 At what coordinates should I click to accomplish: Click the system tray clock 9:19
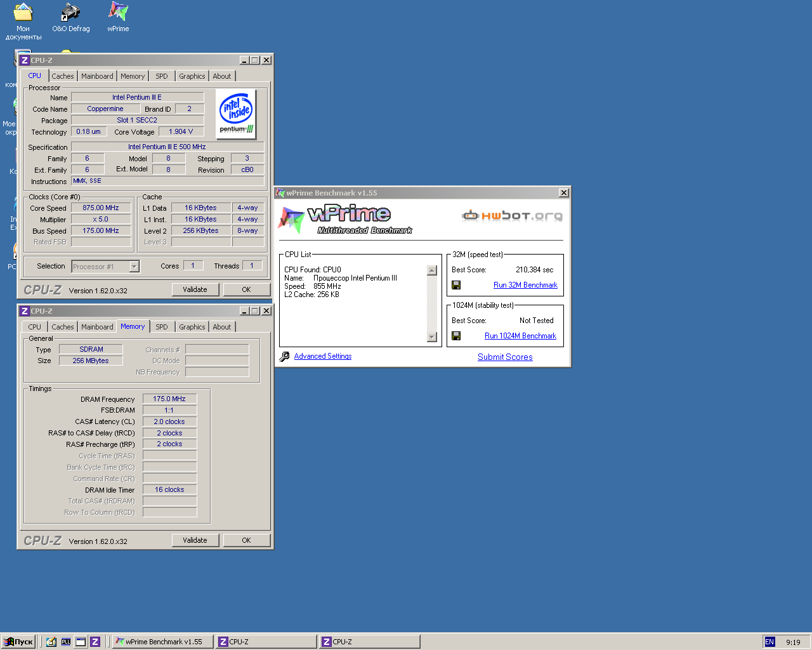pos(793,642)
